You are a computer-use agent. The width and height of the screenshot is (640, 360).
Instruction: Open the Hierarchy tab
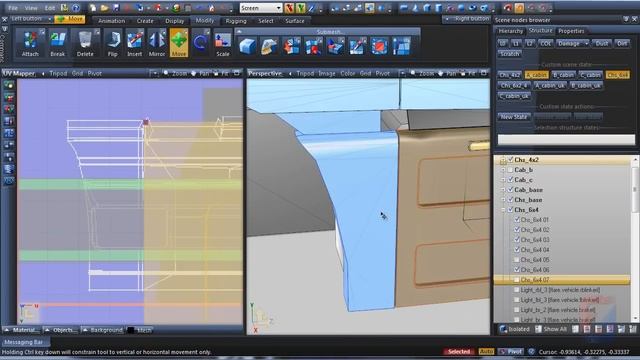pyautogui.click(x=511, y=31)
